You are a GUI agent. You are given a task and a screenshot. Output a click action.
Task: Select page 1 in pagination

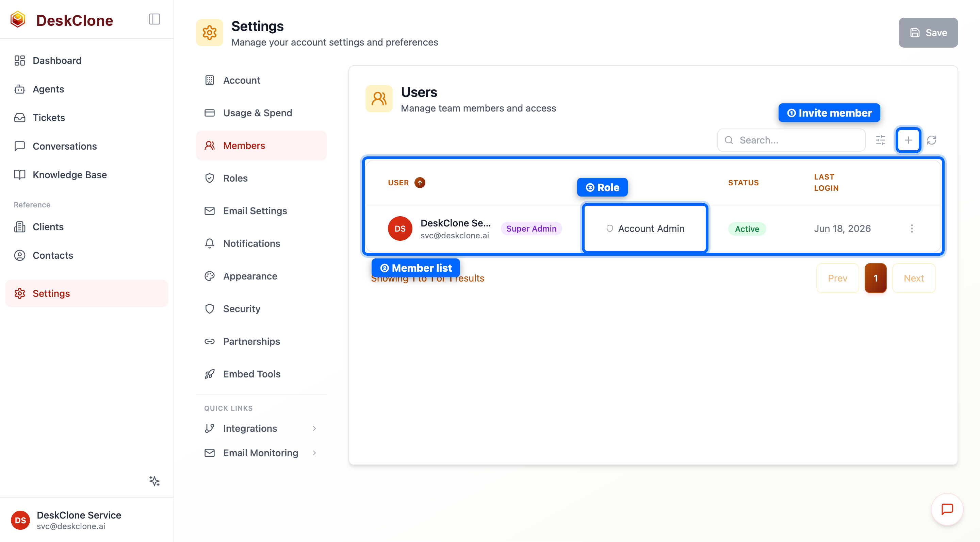pyautogui.click(x=876, y=278)
